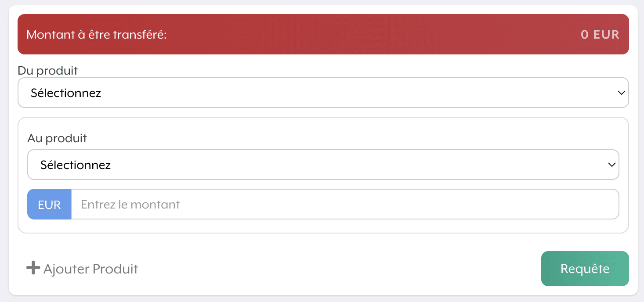Open the Du produit dropdown
644x302 pixels.
point(323,93)
